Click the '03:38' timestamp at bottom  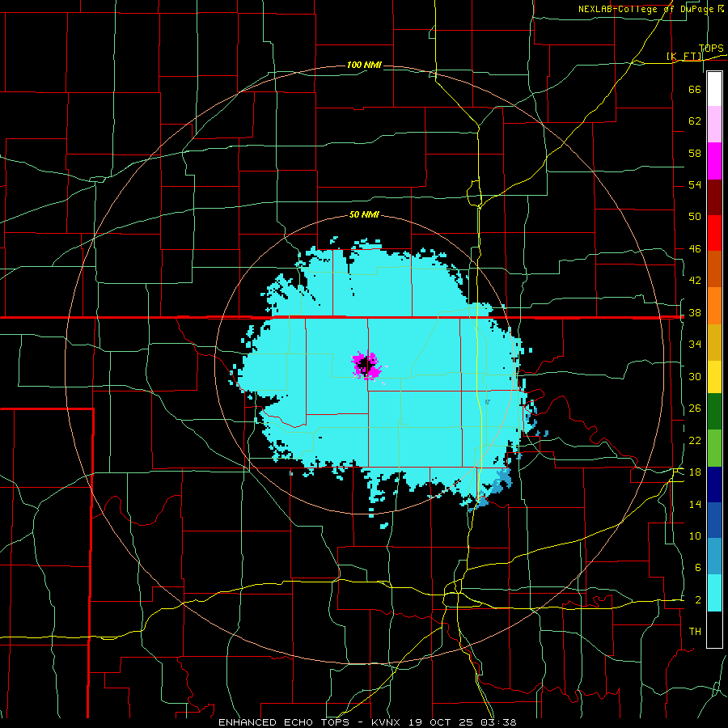tap(498, 722)
